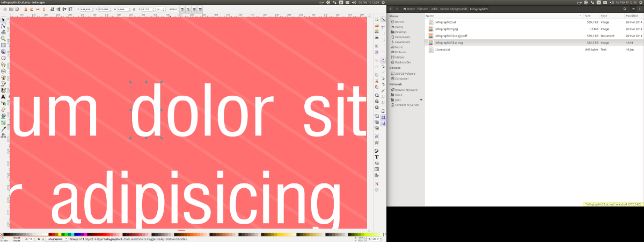Click rotate 90 degrees clockwise icon
Viewport: 644px width, 242px height.
point(32,9)
